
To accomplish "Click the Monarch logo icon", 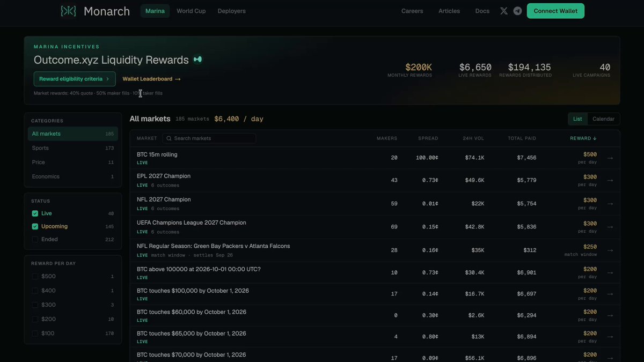I will click(68, 11).
